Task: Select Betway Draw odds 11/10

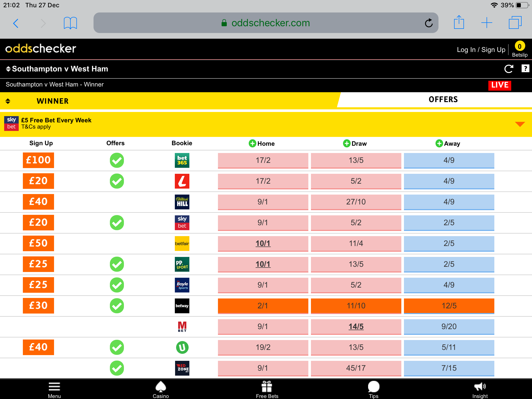Action: [x=356, y=306]
